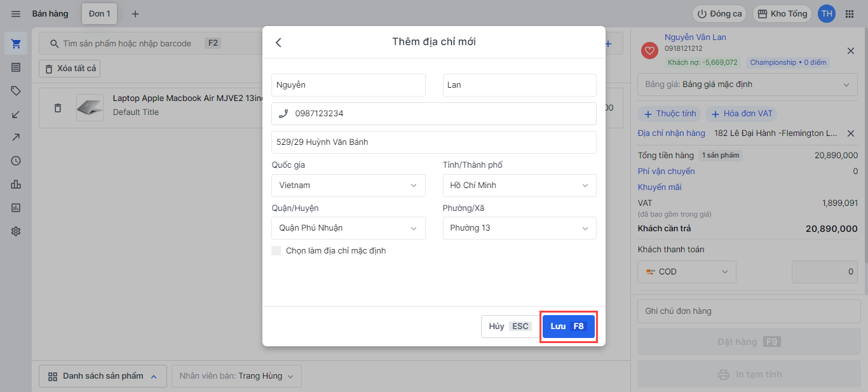
Task: Click the Đóng ca button
Action: (720, 14)
